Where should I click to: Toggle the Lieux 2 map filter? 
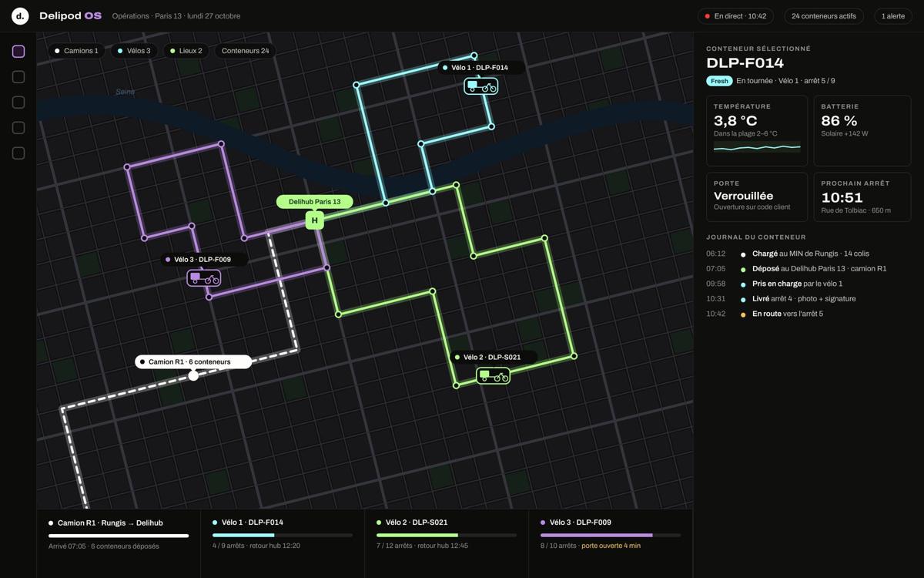pos(186,51)
